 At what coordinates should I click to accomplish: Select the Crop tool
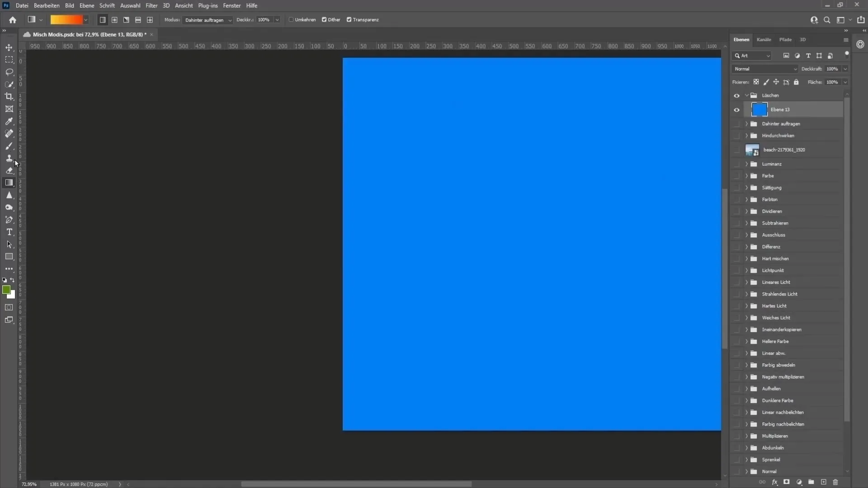9,97
